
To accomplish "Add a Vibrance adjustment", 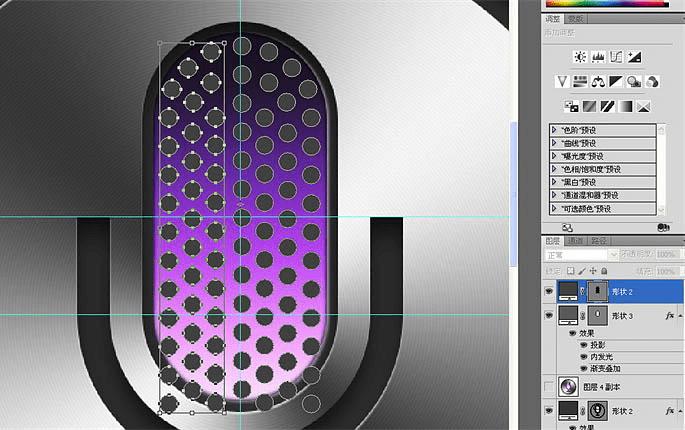I will coord(562,82).
